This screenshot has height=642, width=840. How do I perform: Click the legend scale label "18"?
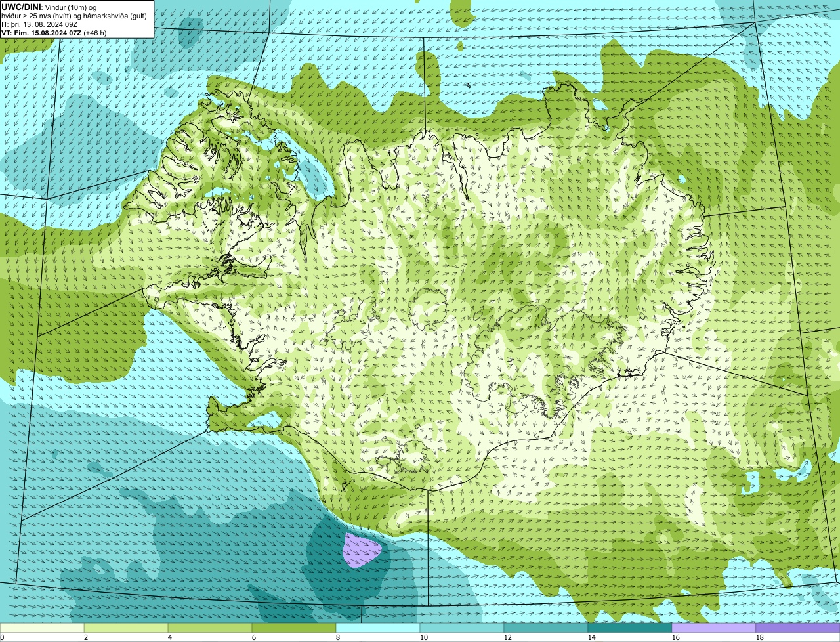[x=760, y=637]
